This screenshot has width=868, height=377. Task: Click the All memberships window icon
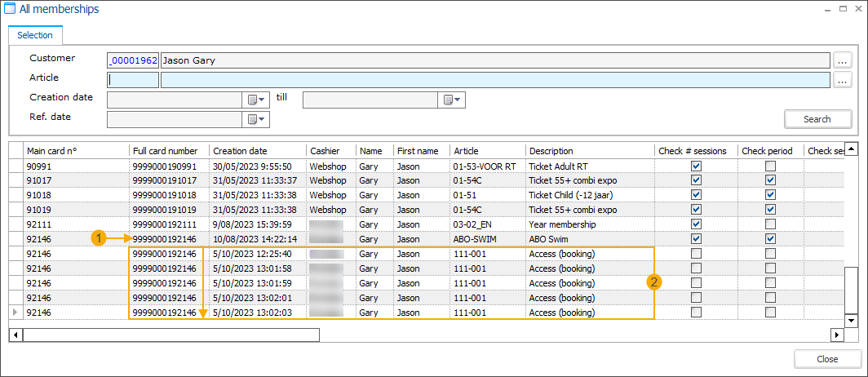click(9, 9)
